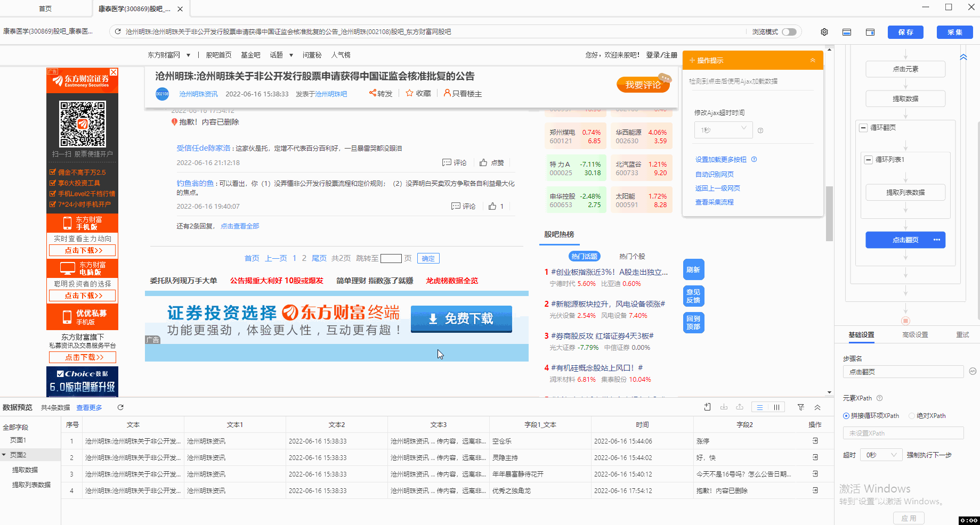The width and height of the screenshot is (980, 525).
Task: Open the 超时 0秒 dropdown
Action: (x=881, y=455)
